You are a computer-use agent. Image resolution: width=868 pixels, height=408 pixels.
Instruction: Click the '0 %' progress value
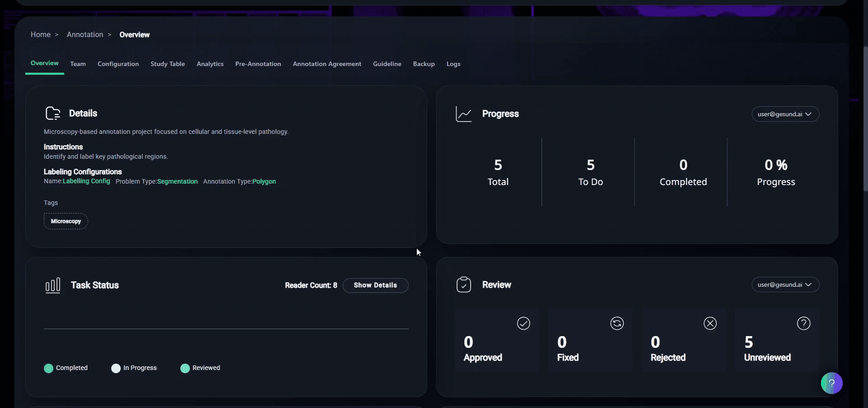[776, 165]
